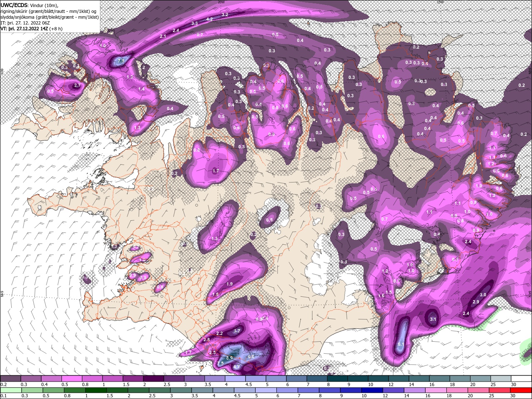The width and height of the screenshot is (532, 399).
Task: Select darkest green rain legend swatch between 1 and 1.5
Action: click(x=96, y=390)
